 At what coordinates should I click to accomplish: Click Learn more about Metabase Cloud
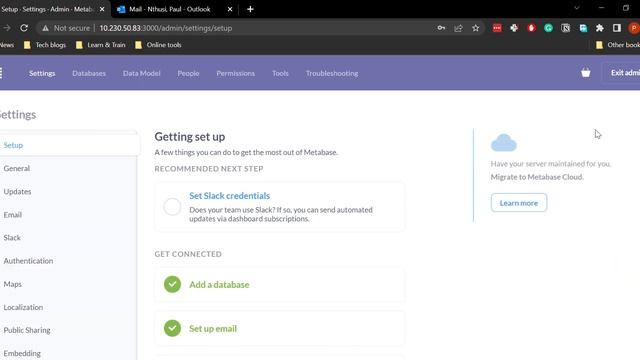519,202
